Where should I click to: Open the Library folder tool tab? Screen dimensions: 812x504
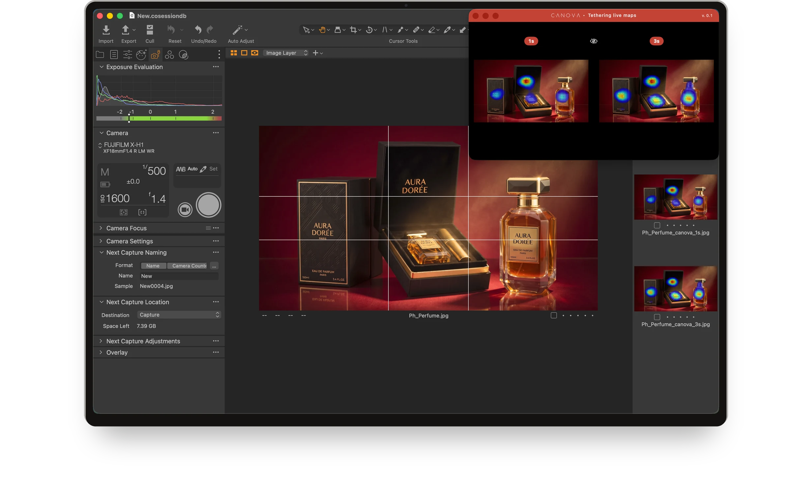pos(100,55)
